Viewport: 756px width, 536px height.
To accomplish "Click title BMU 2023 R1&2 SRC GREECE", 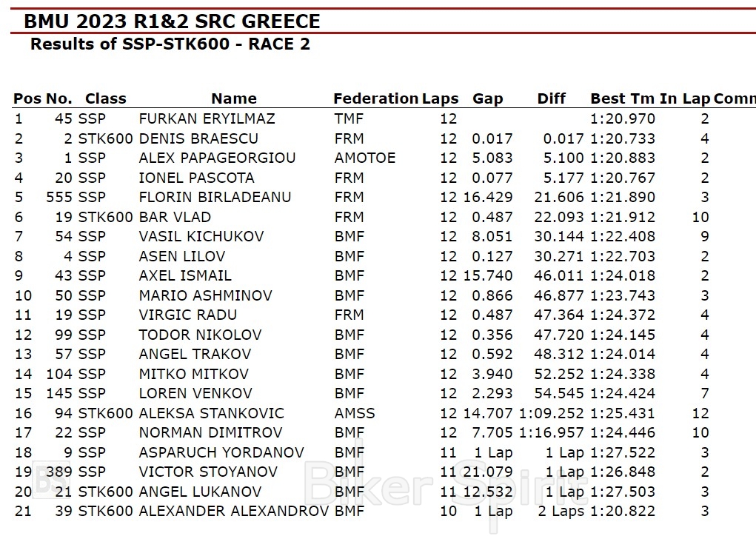I will (x=172, y=21).
